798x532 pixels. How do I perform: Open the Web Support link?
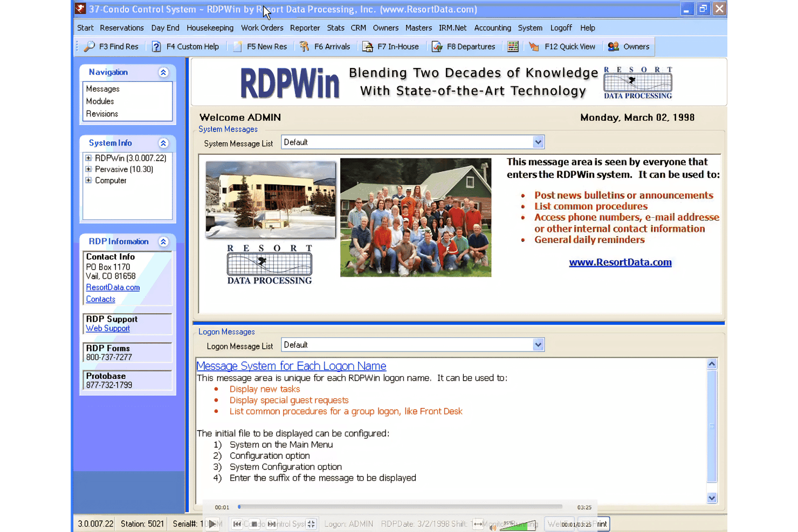108,328
